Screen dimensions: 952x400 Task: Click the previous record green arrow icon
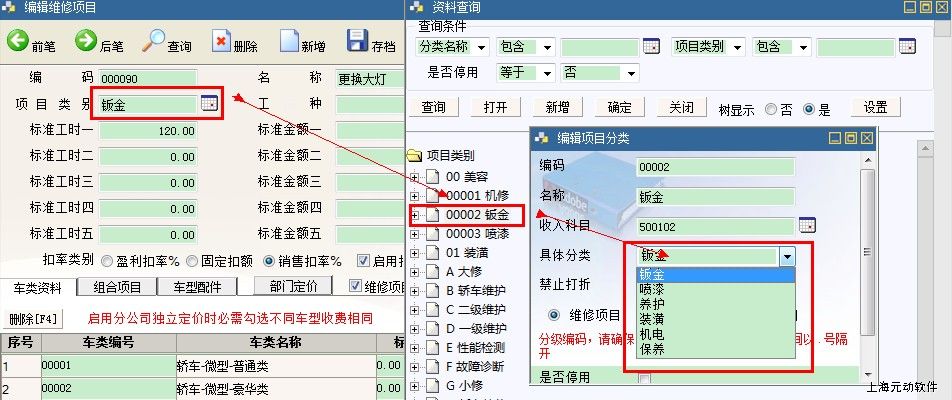point(18,42)
